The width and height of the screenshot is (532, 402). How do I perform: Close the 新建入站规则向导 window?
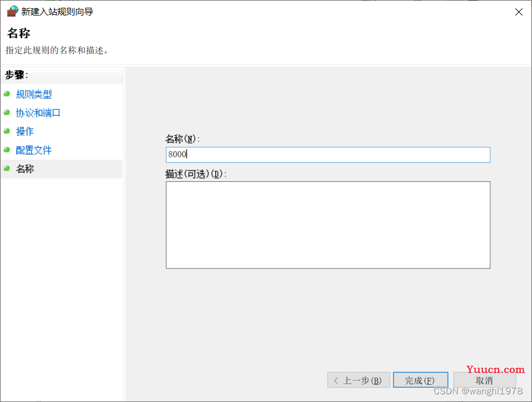point(519,12)
